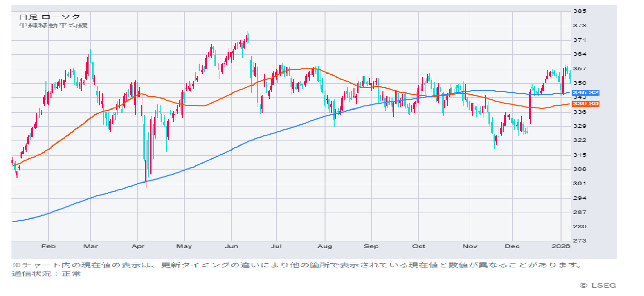Click the 273 value on the price axis

point(580,241)
